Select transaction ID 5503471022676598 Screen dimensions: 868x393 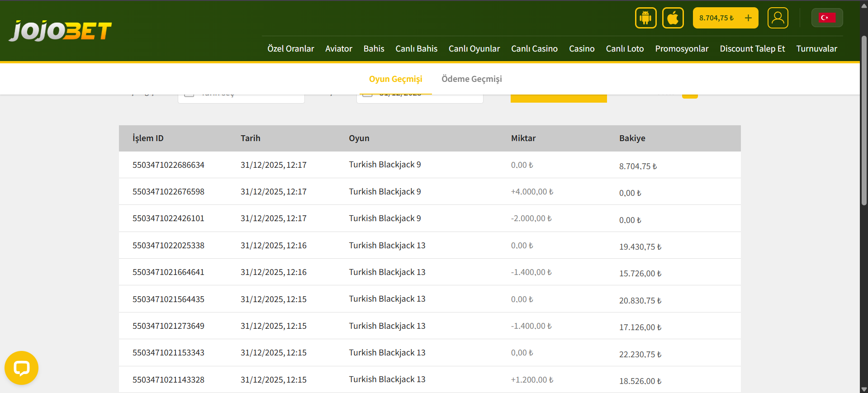pos(168,192)
